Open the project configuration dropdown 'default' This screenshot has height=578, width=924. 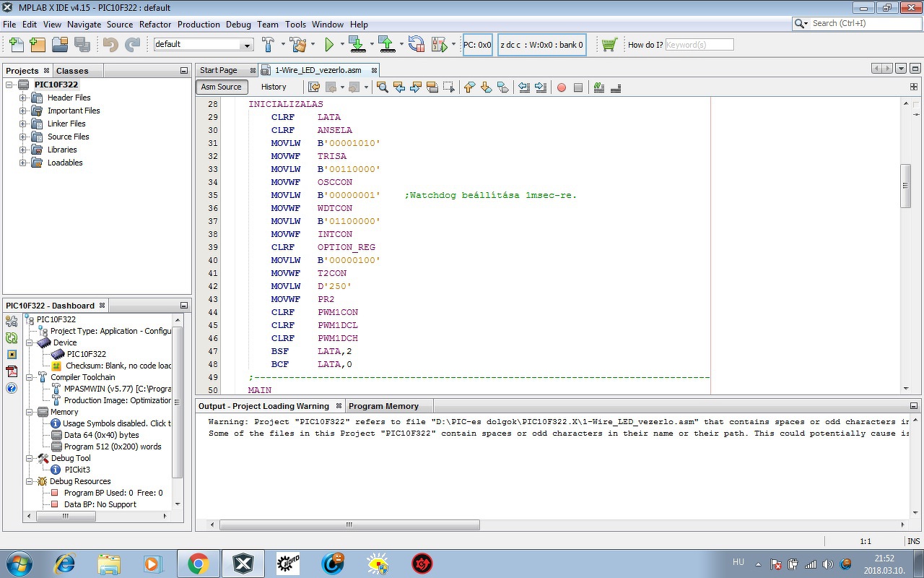pos(204,45)
